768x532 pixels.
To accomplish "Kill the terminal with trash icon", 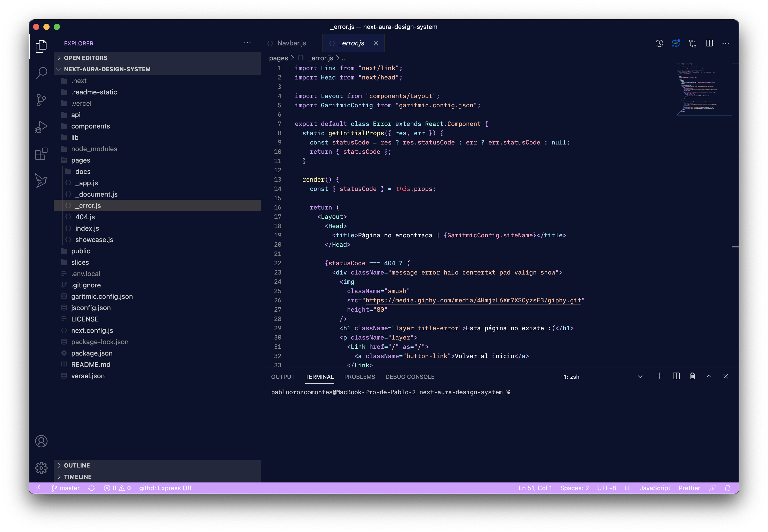I will tap(692, 376).
